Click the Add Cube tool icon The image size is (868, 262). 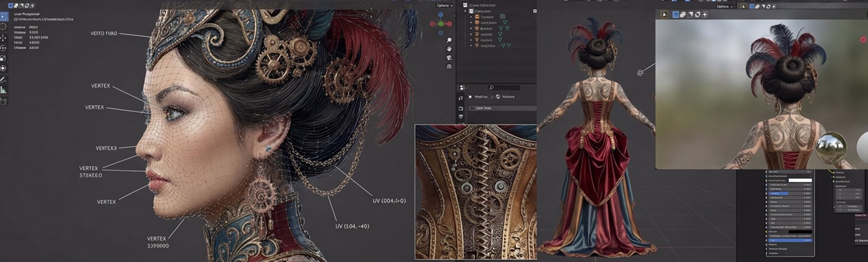[x=3, y=101]
